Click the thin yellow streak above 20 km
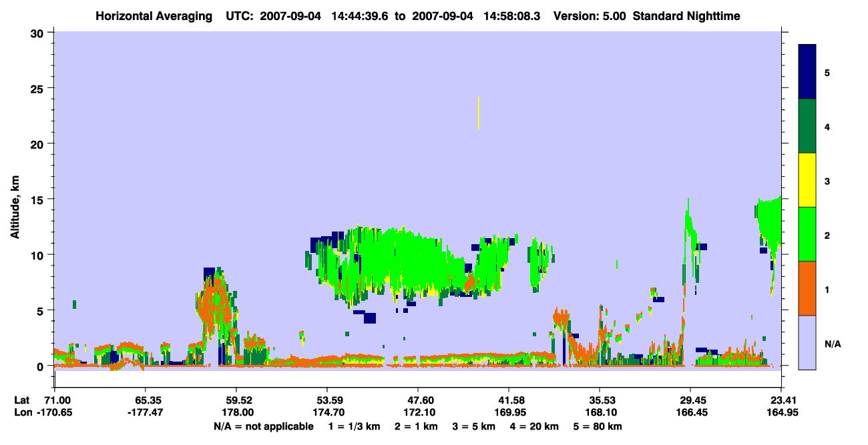Image resolution: width=868 pixels, height=445 pixels. [478, 113]
